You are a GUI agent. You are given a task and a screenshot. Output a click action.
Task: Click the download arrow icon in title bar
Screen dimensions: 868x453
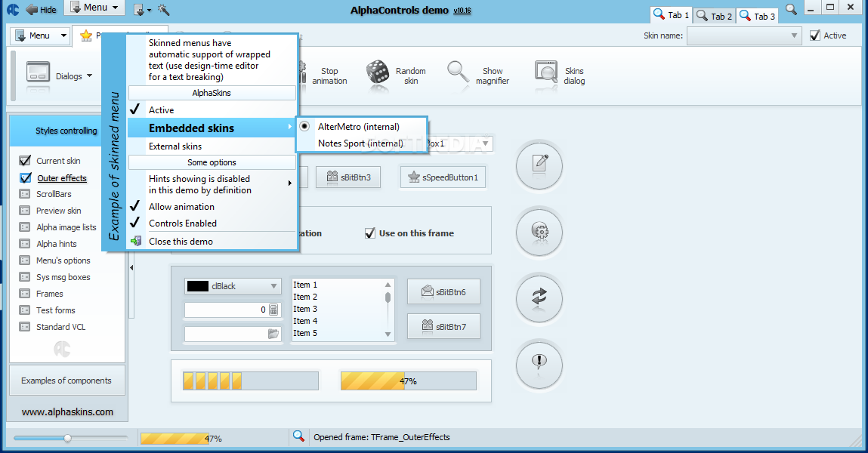[x=139, y=9]
